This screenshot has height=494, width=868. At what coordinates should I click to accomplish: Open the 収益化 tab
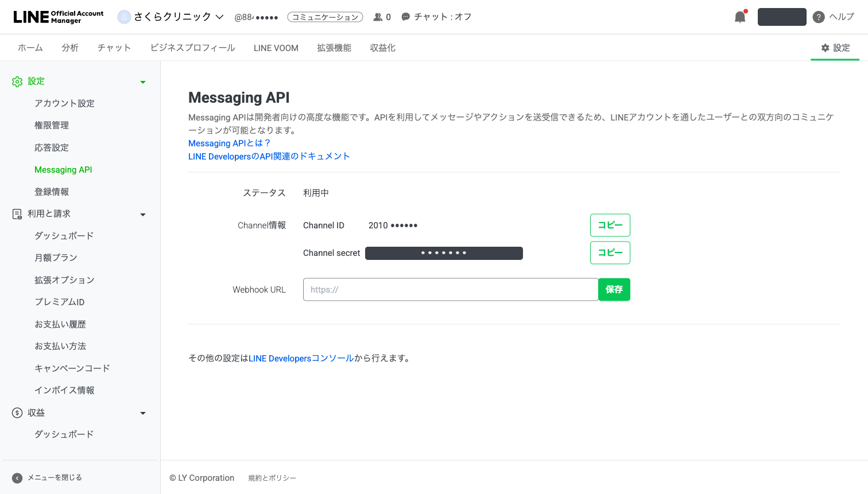coord(382,48)
